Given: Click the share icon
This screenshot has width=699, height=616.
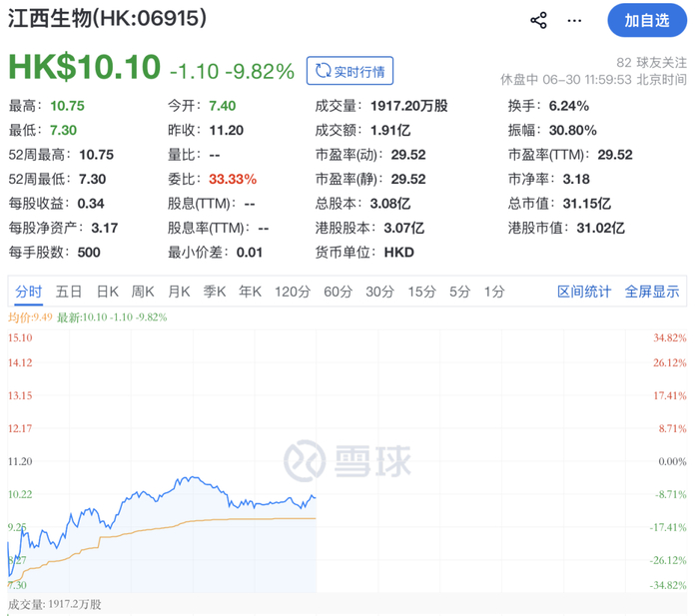Looking at the screenshot, I should pyautogui.click(x=538, y=21).
